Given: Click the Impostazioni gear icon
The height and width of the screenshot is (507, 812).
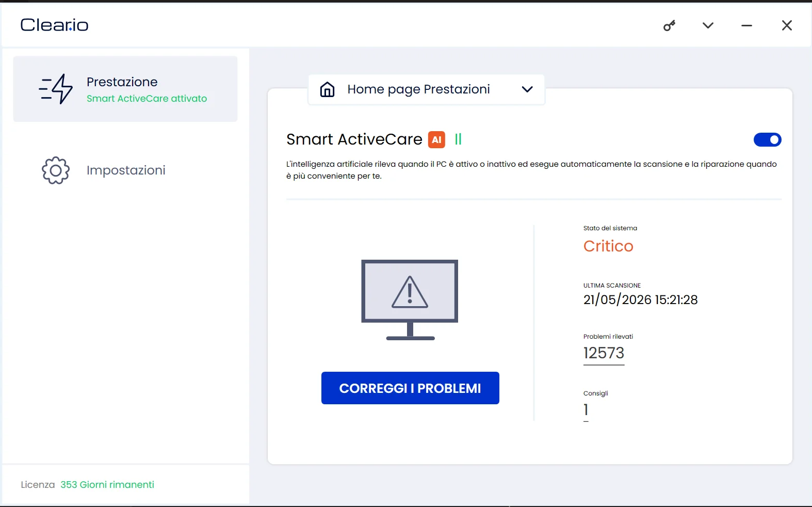Looking at the screenshot, I should (56, 170).
